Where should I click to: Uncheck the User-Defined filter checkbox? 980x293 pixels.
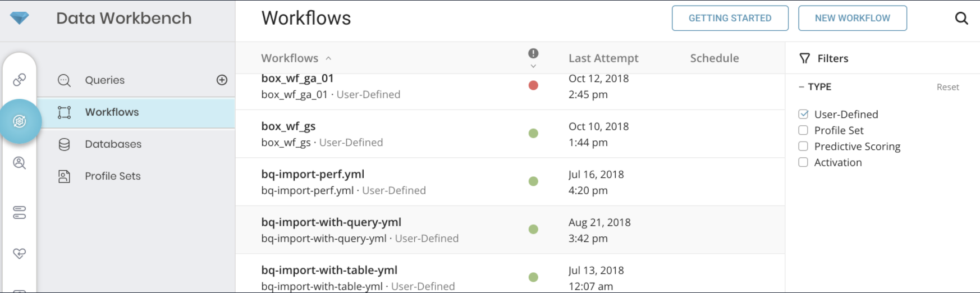pos(803,115)
